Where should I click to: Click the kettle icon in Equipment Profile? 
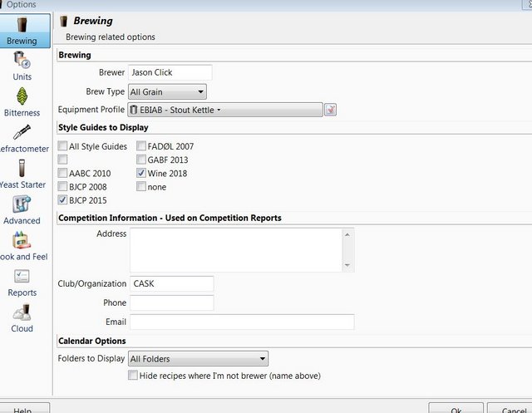(x=134, y=110)
